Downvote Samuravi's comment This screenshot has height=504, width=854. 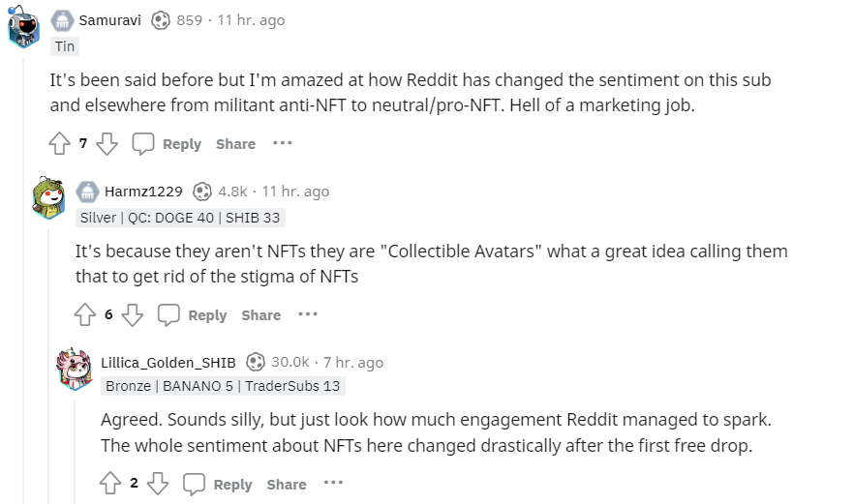click(x=107, y=144)
